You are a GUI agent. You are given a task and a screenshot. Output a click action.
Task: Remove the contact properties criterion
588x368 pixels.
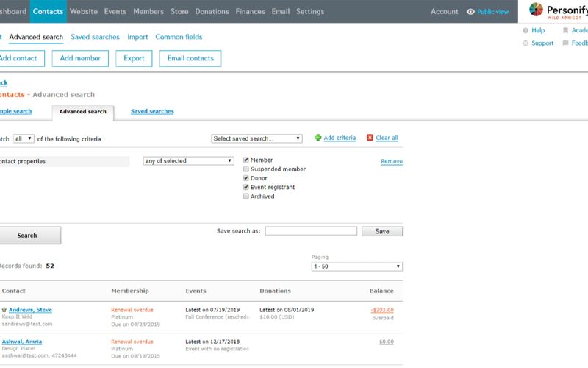(391, 161)
